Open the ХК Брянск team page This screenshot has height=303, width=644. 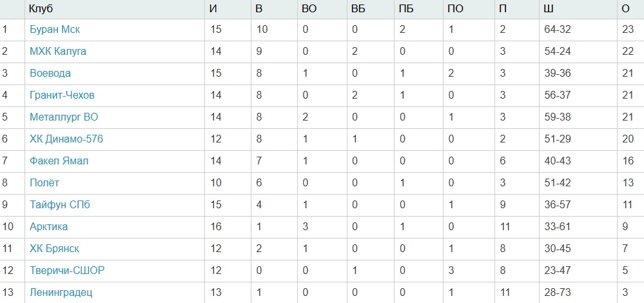(55, 248)
